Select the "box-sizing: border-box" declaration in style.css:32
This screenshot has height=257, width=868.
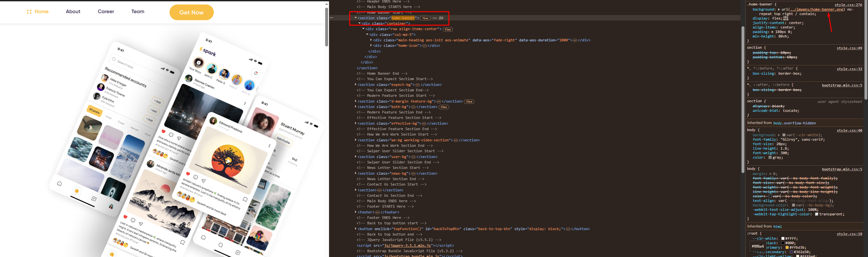(777, 74)
